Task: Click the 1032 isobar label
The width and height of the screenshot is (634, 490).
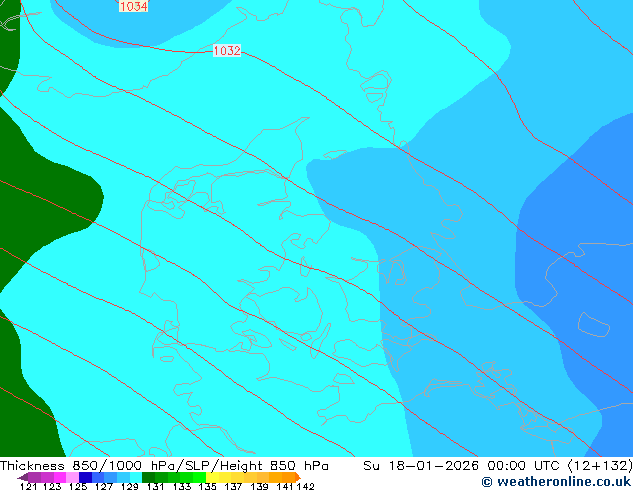Action: [x=227, y=51]
